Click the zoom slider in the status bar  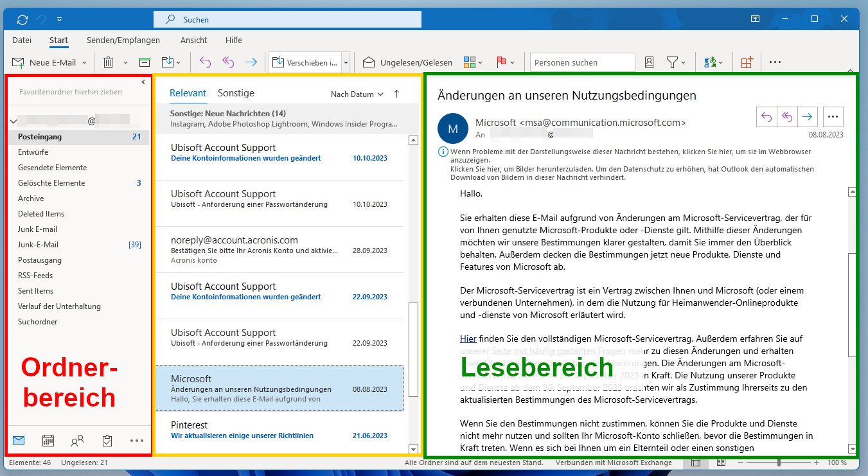tap(779, 463)
